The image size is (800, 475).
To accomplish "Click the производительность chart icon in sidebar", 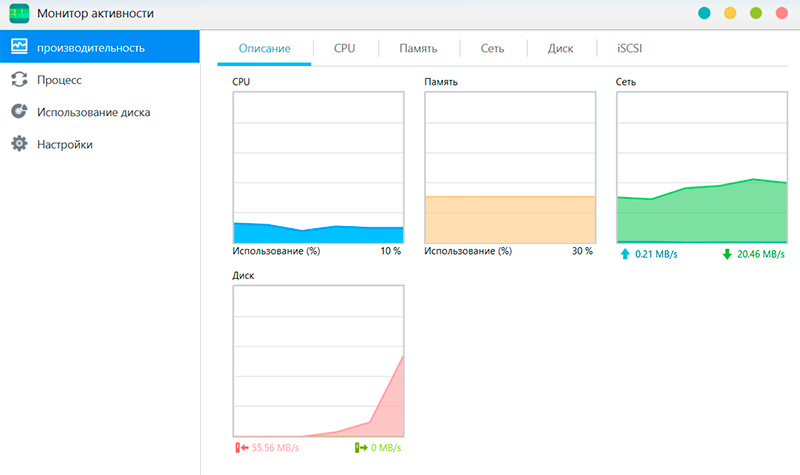I will point(18,47).
